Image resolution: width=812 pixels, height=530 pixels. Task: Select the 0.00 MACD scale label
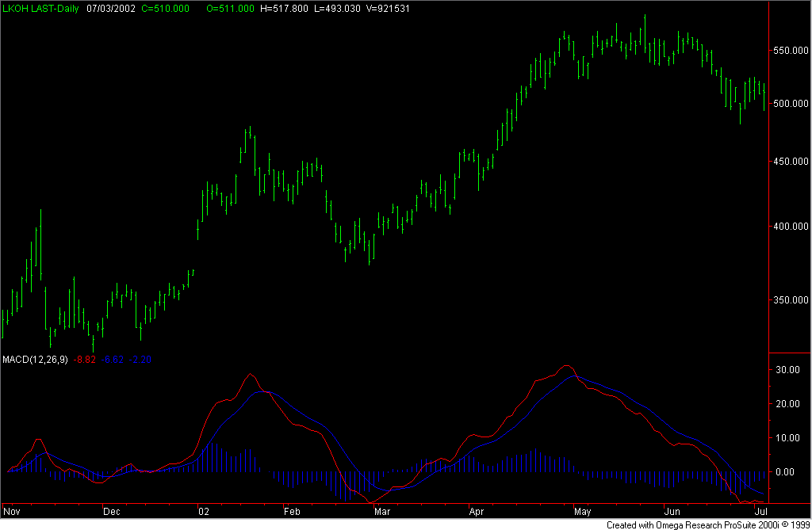pyautogui.click(x=787, y=472)
